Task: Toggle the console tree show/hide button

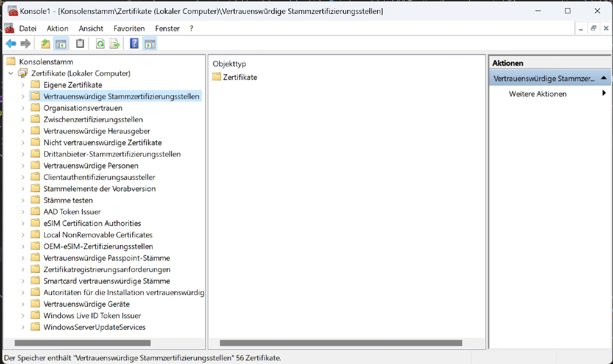Action: [61, 44]
